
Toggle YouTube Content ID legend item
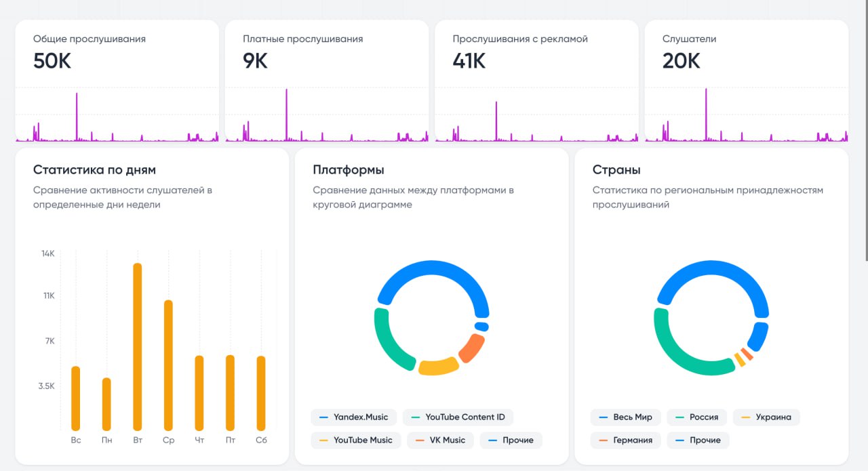coord(458,417)
